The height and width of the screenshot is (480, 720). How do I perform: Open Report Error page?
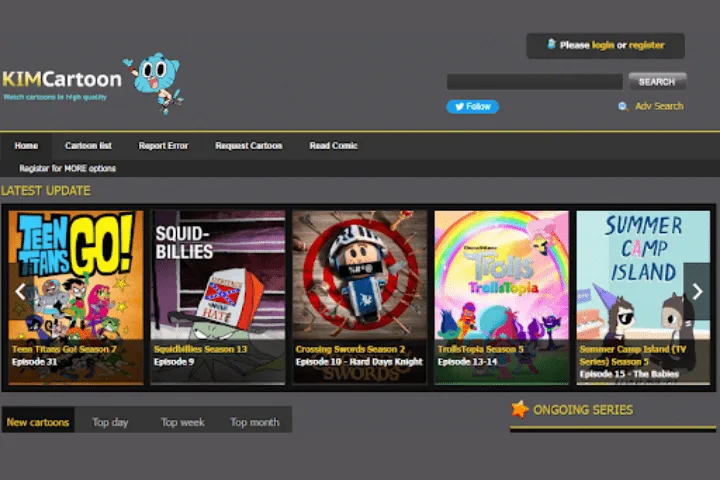(x=163, y=146)
